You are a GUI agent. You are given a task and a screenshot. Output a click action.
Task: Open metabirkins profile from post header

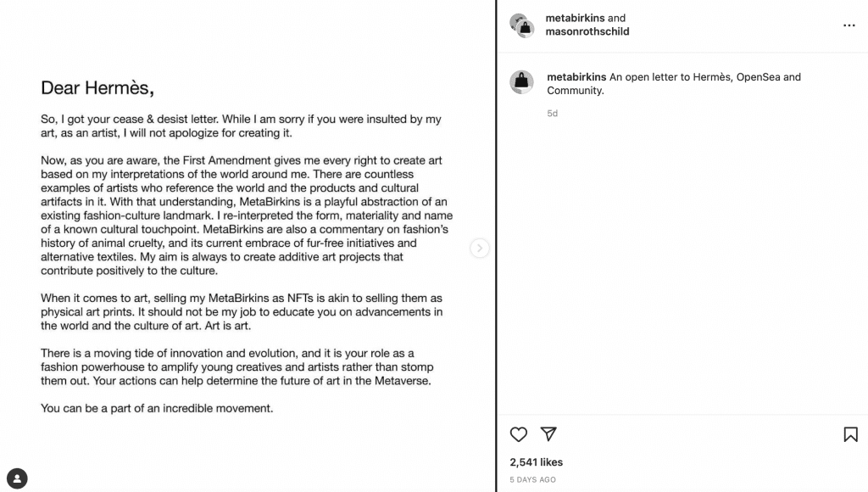pos(575,18)
